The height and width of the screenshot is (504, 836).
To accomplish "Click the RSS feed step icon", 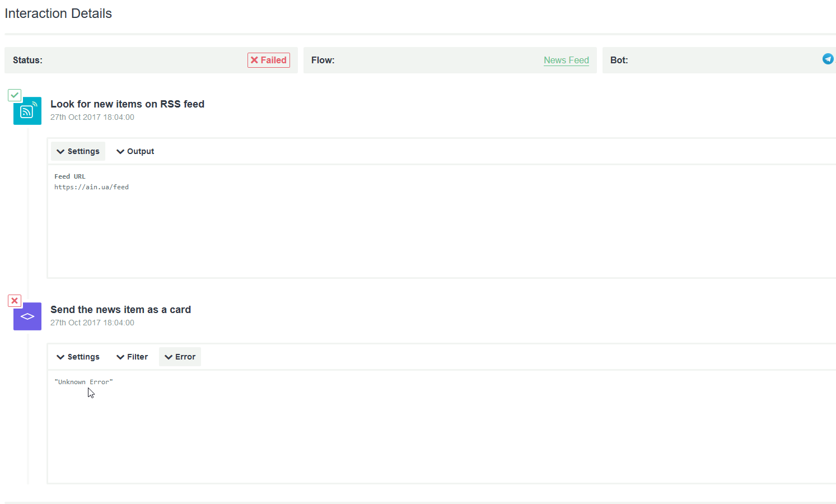I will (x=27, y=111).
